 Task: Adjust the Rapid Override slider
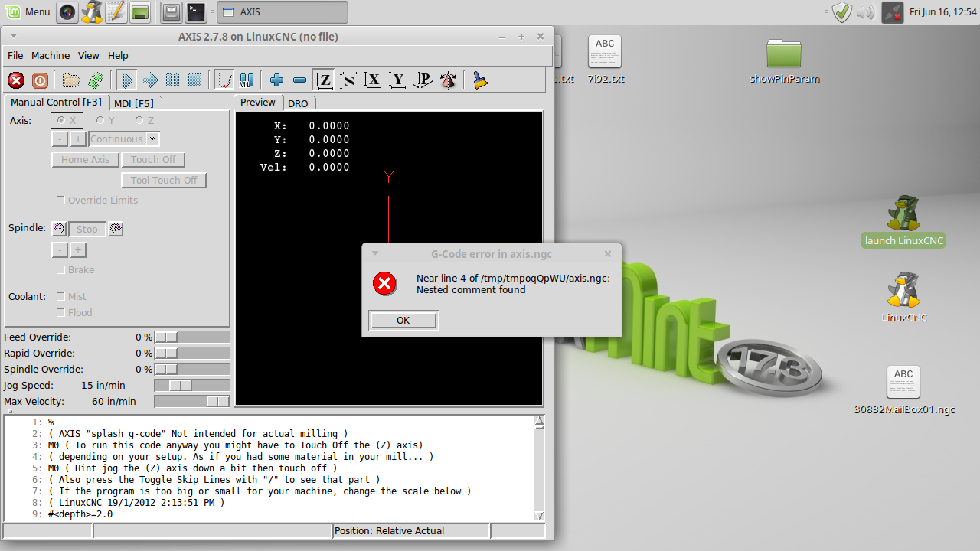(192, 354)
